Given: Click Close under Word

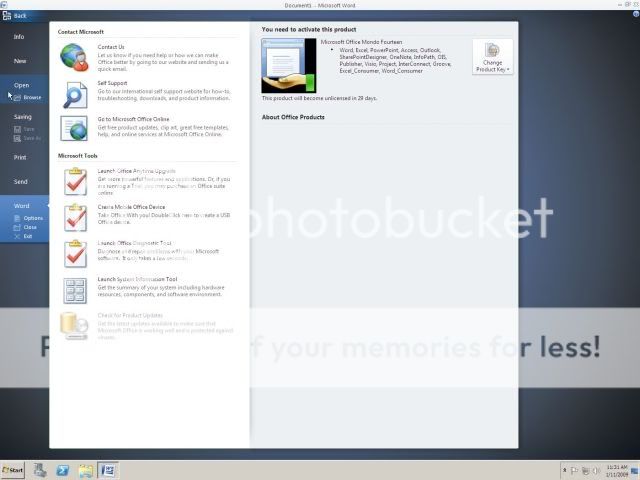Looking at the screenshot, I should point(25,227).
